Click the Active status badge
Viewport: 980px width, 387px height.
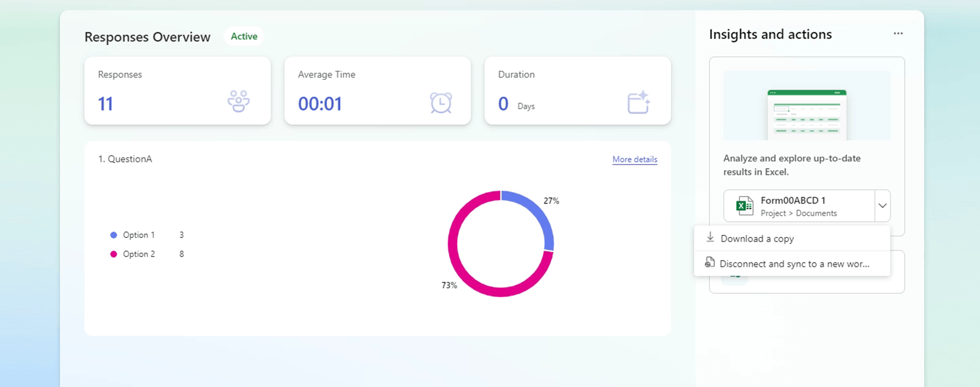point(244,36)
